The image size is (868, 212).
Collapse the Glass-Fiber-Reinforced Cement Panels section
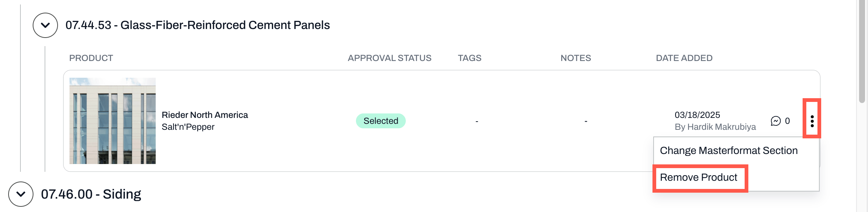pos(45,25)
